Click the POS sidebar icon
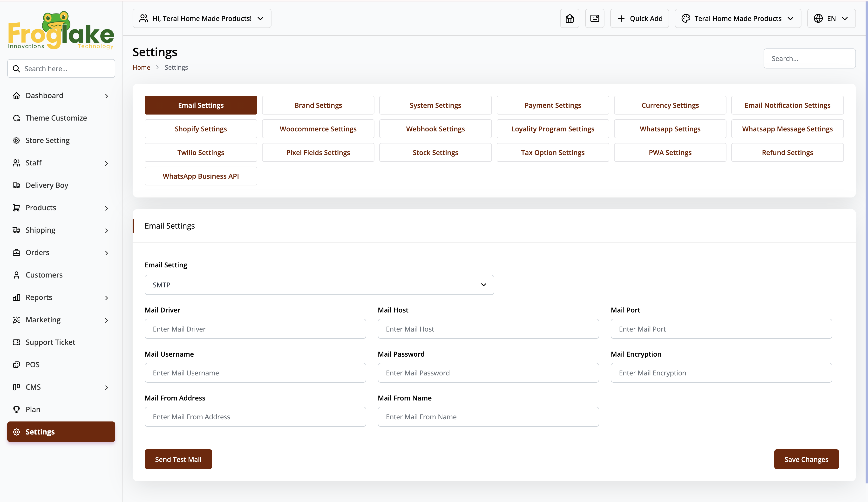Viewport: 868px width, 502px height. tap(16, 365)
